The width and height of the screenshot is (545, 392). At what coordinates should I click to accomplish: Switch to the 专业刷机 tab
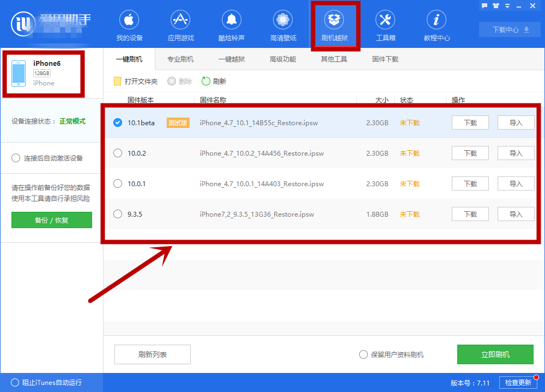click(180, 59)
